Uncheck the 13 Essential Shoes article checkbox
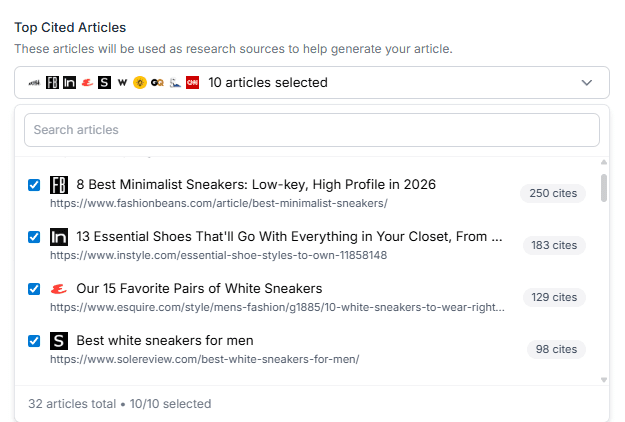The image size is (625, 422). [34, 237]
